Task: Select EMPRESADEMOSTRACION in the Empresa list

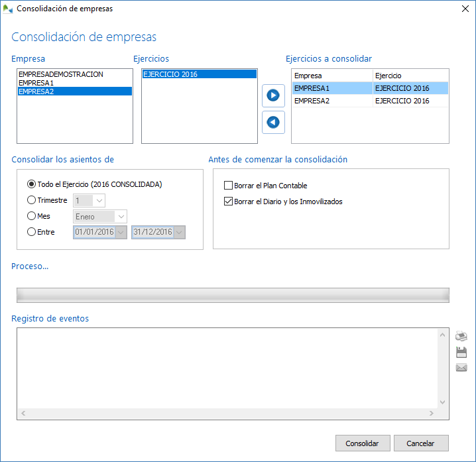Action: click(x=61, y=74)
